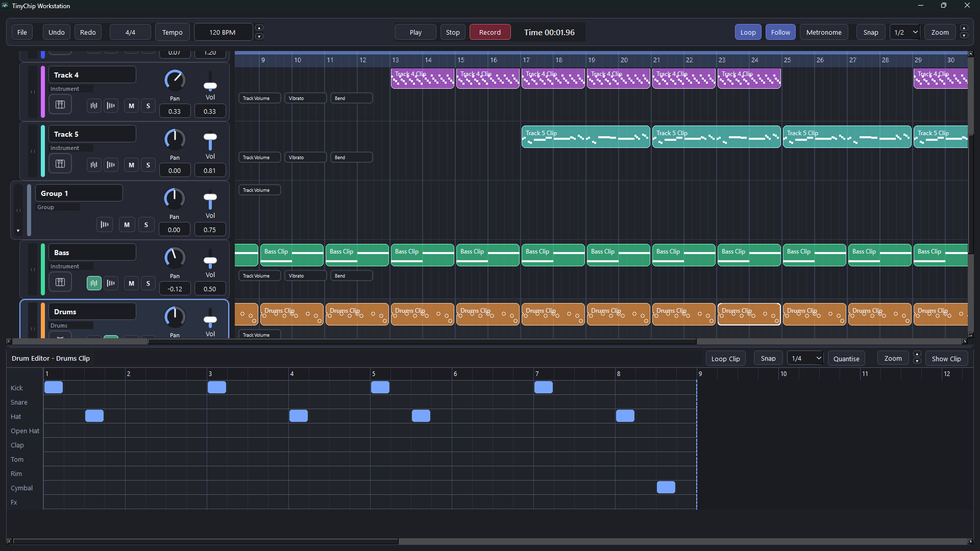Click bar 17 on the timeline ruler

[x=526, y=60]
